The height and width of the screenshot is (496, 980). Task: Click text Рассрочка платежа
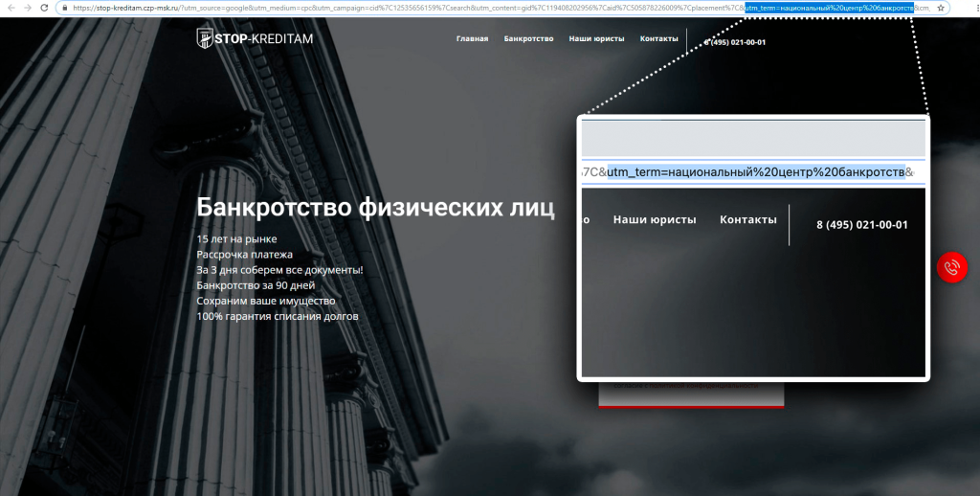(x=244, y=255)
